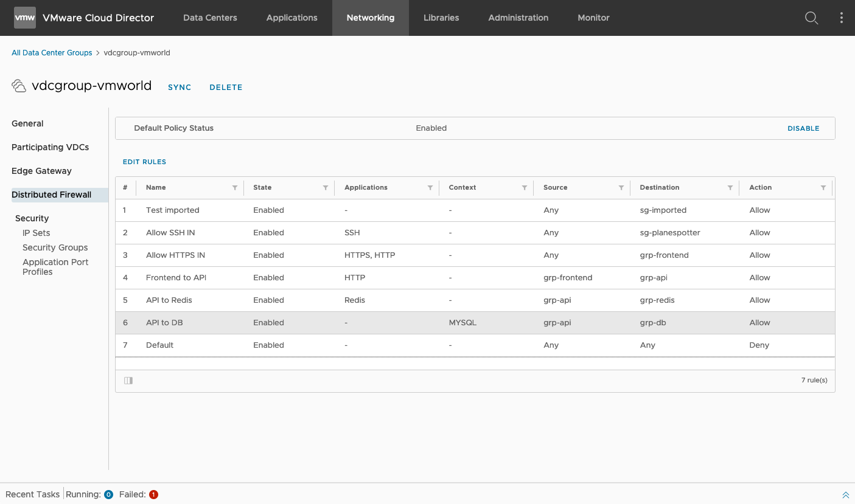The height and width of the screenshot is (504, 855).
Task: Click the Sync button
Action: 180,88
